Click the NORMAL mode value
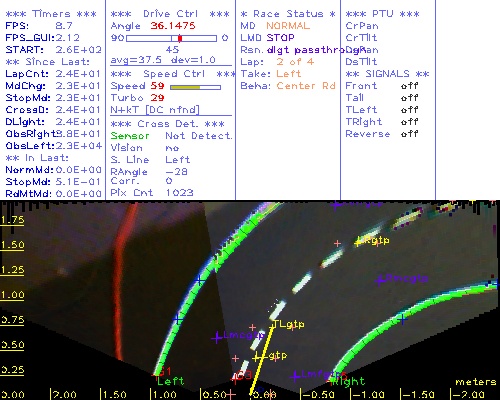This screenshot has height=400, width=500. point(288,26)
